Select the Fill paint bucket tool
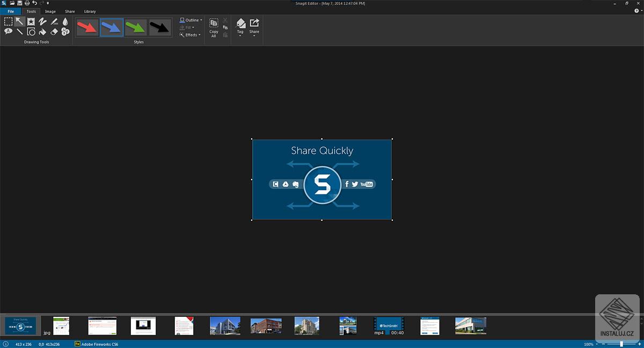644x348 pixels. pyautogui.click(x=42, y=32)
